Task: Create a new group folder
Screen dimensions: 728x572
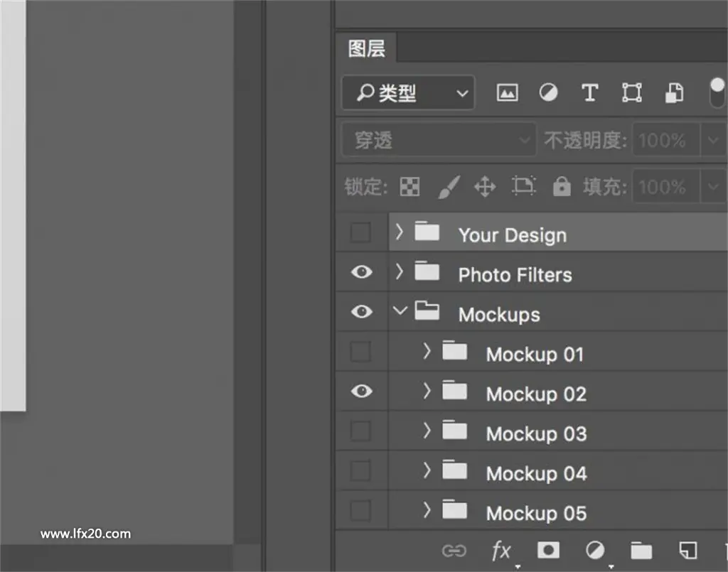Action: [x=641, y=551]
